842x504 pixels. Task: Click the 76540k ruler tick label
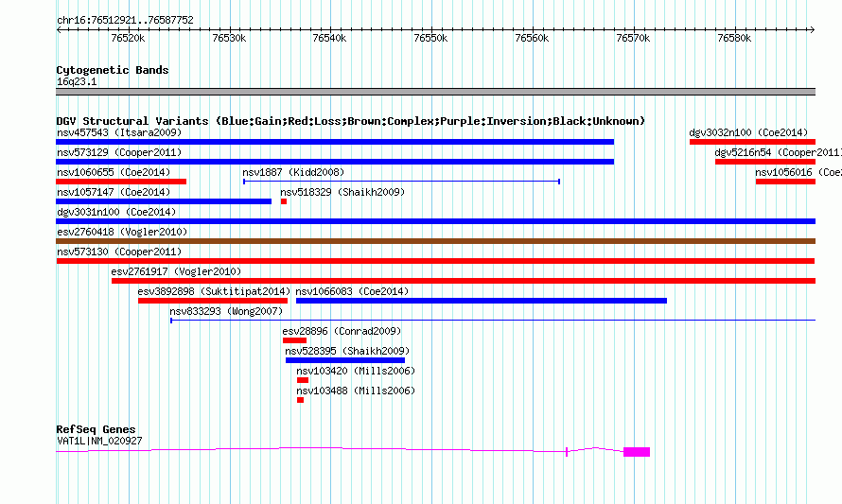pos(330,38)
